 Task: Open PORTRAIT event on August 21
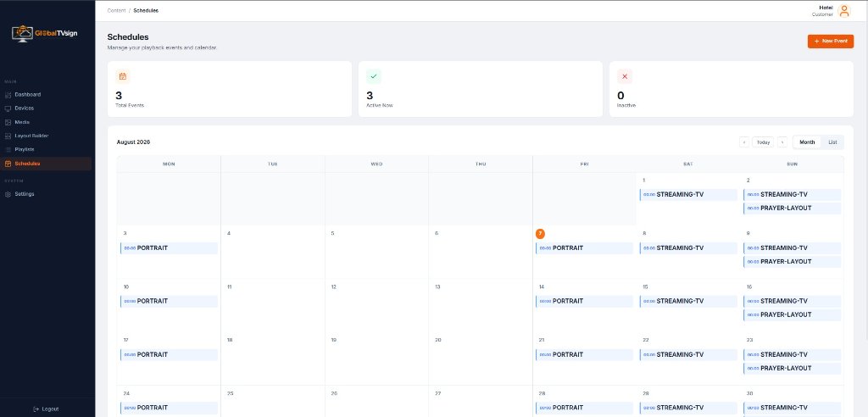(x=584, y=354)
